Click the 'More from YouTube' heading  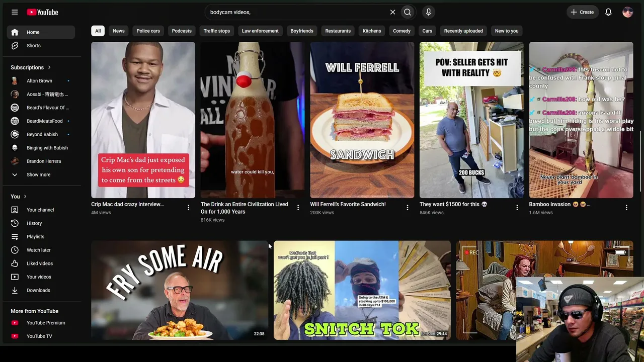[x=34, y=311]
